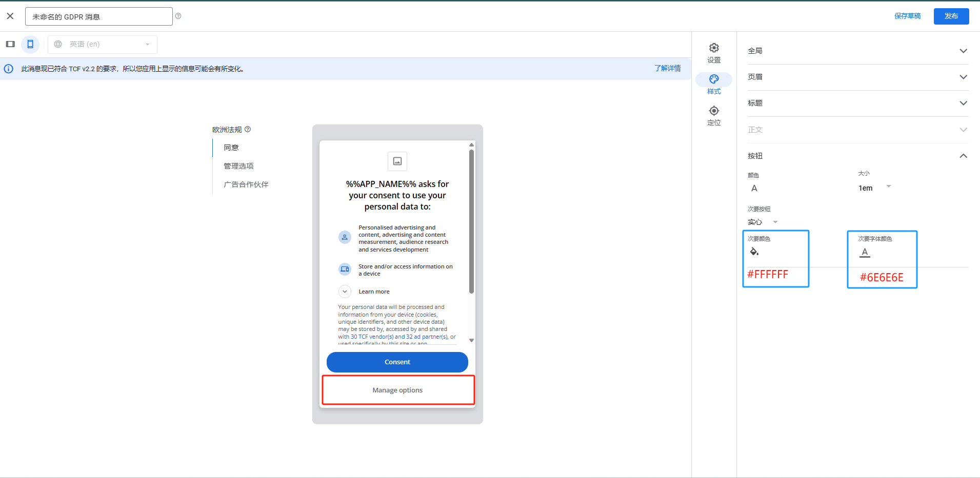Image resolution: width=980 pixels, height=478 pixels.
Task: Open the 设置 settings panel
Action: pos(713,53)
